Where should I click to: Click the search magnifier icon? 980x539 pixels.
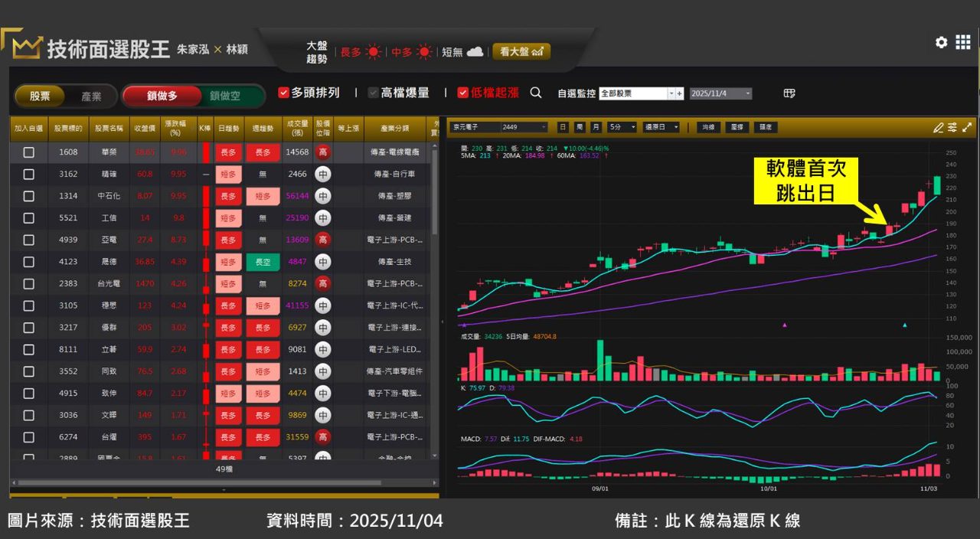click(x=536, y=93)
